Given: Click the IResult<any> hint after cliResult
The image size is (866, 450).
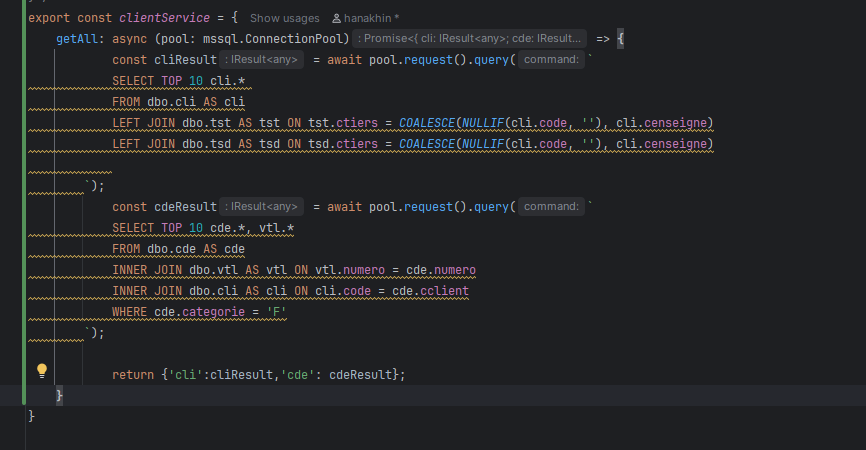Looking at the screenshot, I should click(x=260, y=60).
